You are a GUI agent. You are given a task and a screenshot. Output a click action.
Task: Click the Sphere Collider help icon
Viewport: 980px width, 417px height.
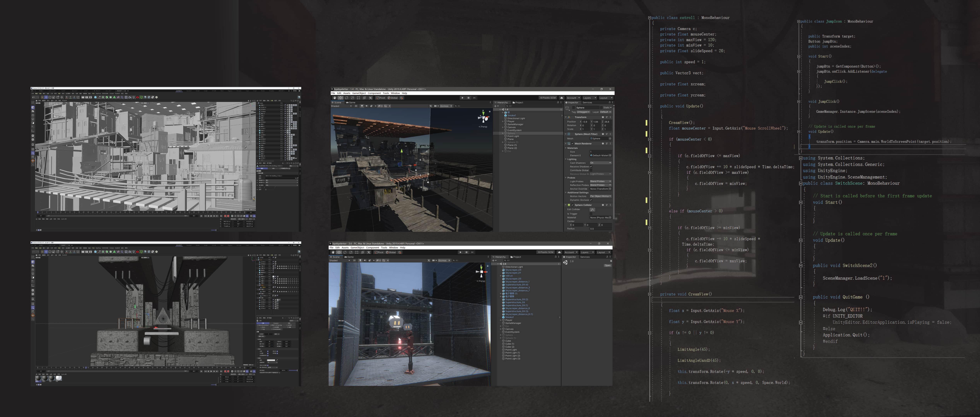(x=603, y=205)
